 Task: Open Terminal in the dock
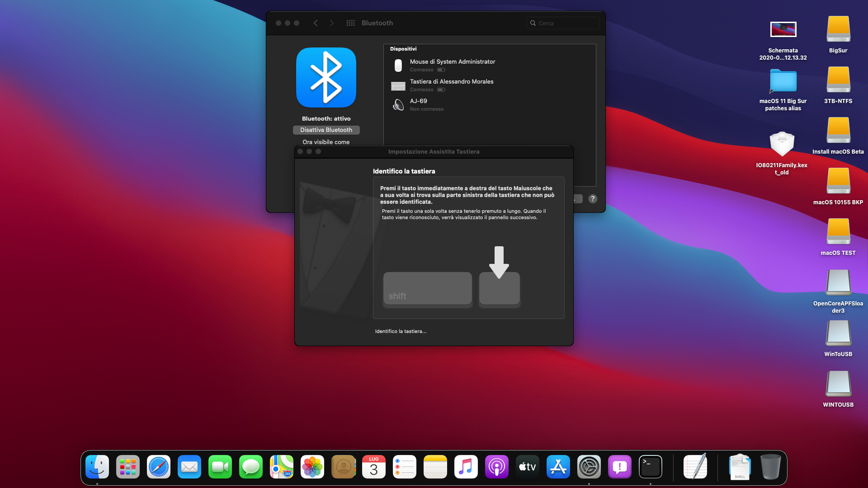650,467
